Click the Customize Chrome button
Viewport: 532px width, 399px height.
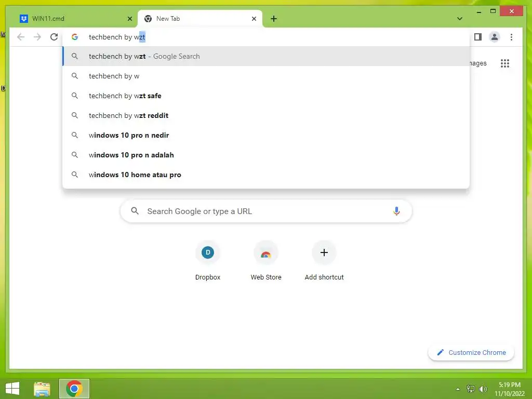coord(471,353)
